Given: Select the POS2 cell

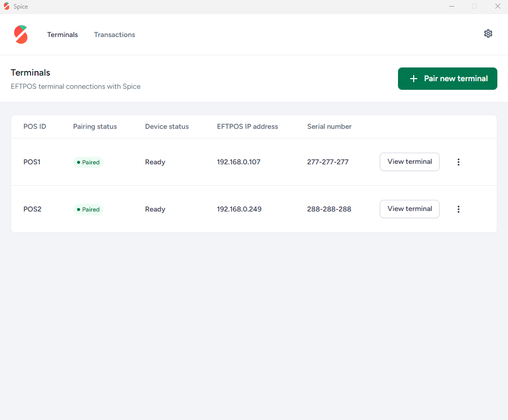Looking at the screenshot, I should click(x=32, y=209).
